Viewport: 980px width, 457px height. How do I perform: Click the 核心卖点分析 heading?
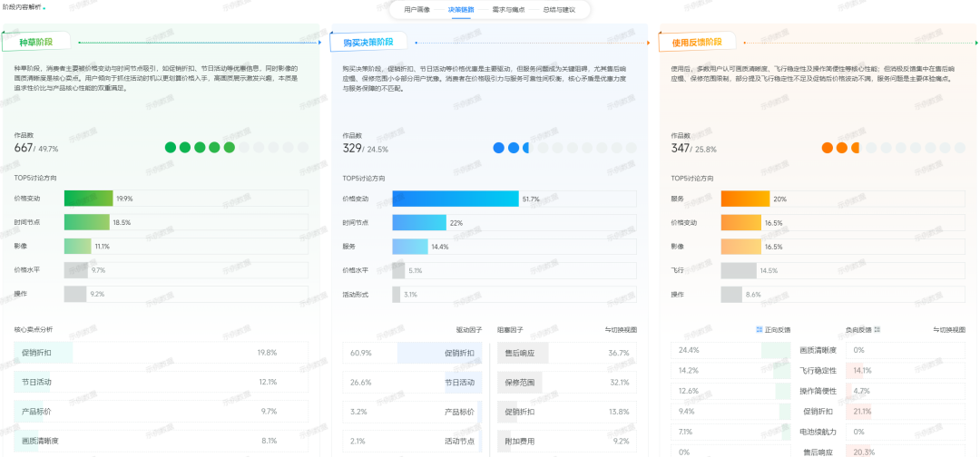pyautogui.click(x=33, y=329)
